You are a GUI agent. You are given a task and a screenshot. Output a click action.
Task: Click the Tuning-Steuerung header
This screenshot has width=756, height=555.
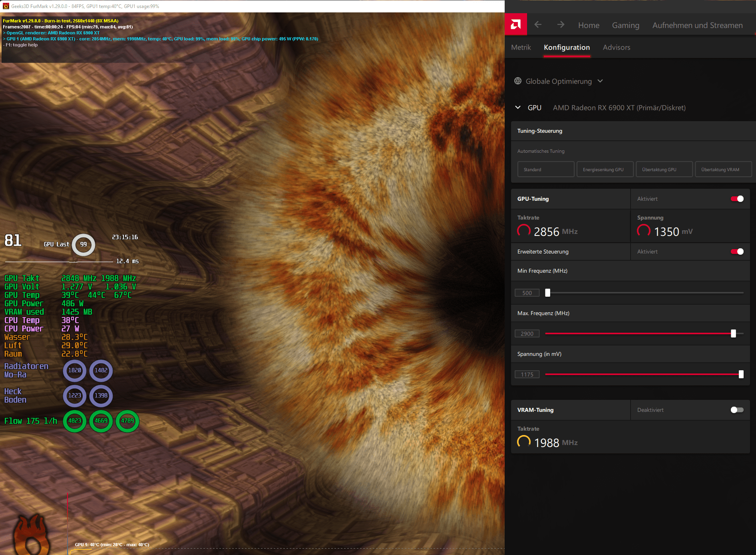(x=633, y=131)
